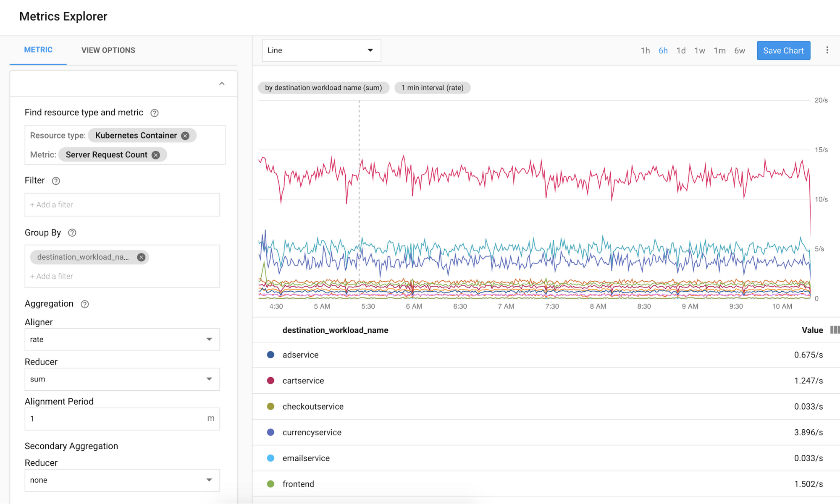The image size is (840, 504).
Task: Remove the destination_workload_name group-by chip
Action: point(142,257)
